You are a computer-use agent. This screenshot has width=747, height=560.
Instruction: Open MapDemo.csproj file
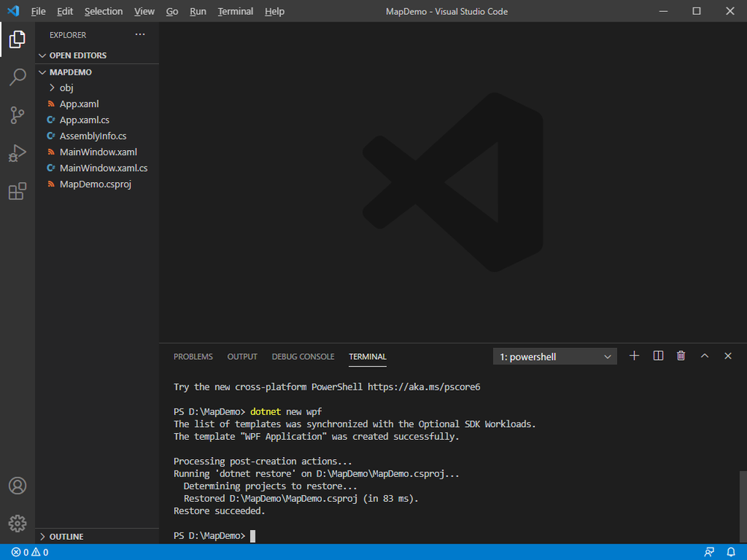click(97, 184)
